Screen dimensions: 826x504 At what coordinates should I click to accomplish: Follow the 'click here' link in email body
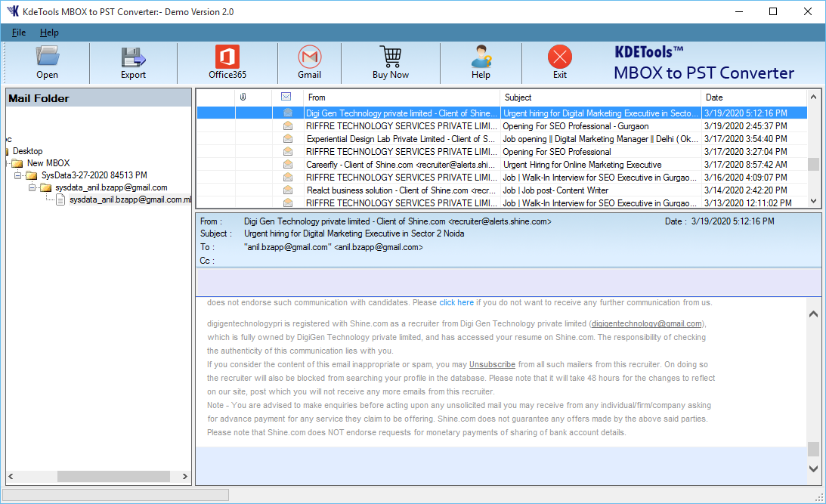(456, 302)
